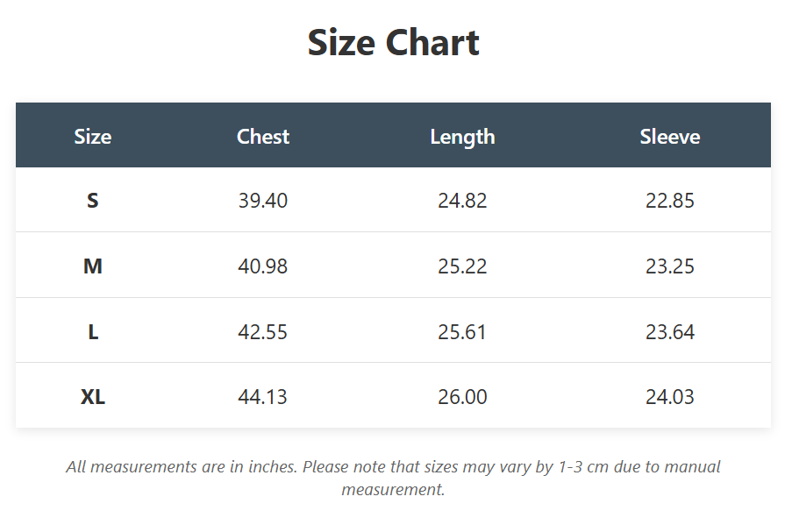This screenshot has height=532, width=792.
Task: Select chest measurement 44.13
Action: coord(263,397)
